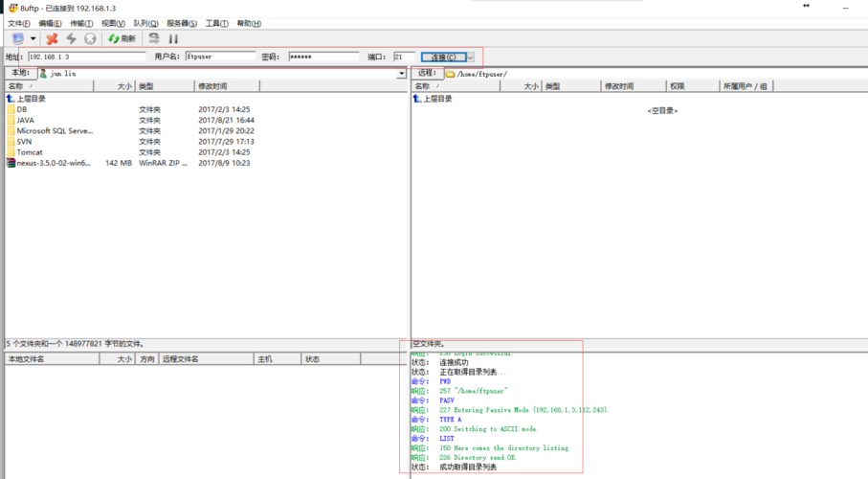Click the 密码 password field

[x=323, y=57]
